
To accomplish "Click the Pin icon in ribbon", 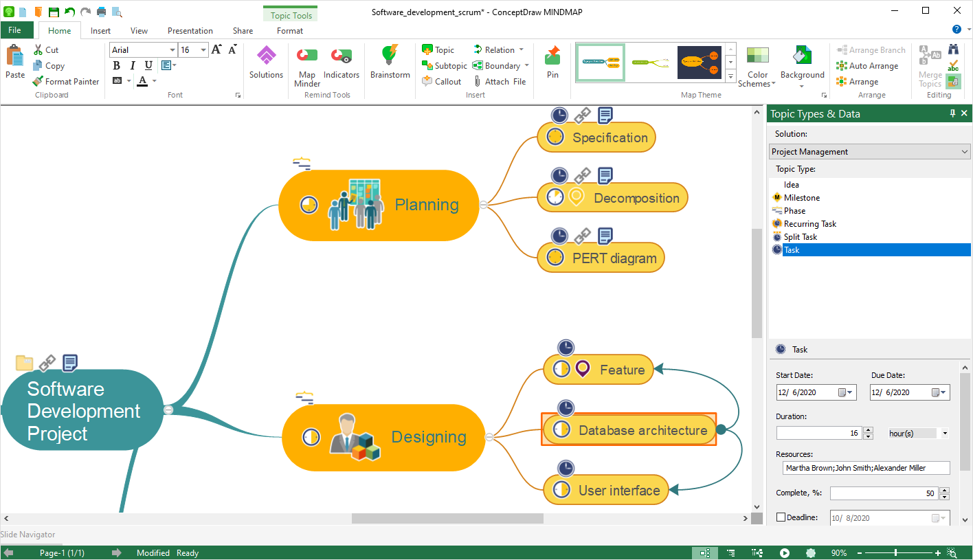I will (552, 56).
